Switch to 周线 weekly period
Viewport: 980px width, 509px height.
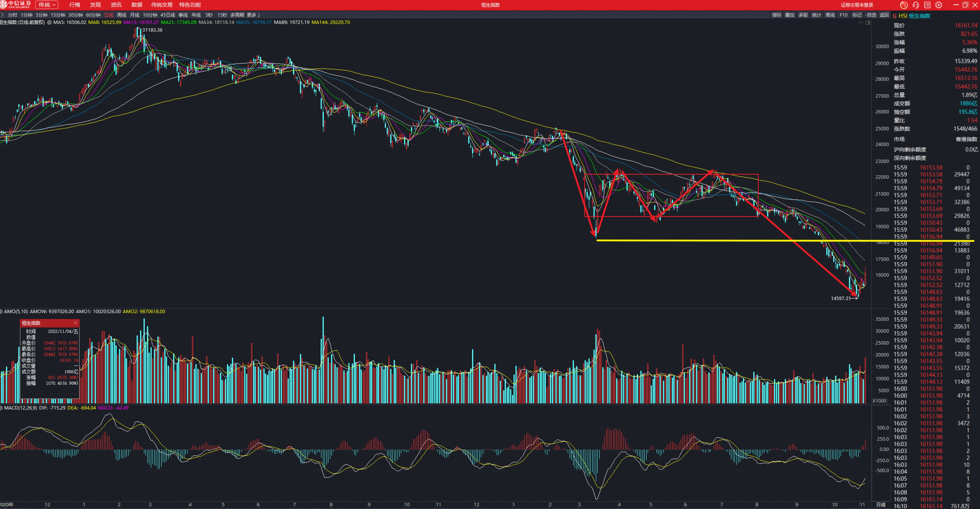click(x=122, y=15)
